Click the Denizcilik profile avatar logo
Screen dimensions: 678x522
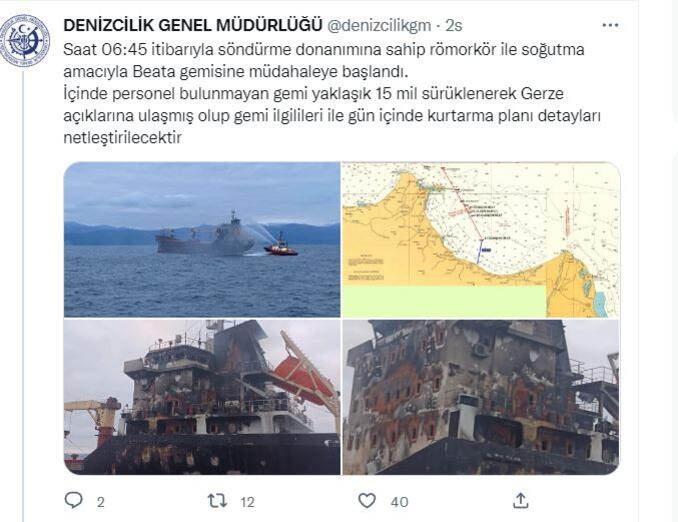click(25, 40)
